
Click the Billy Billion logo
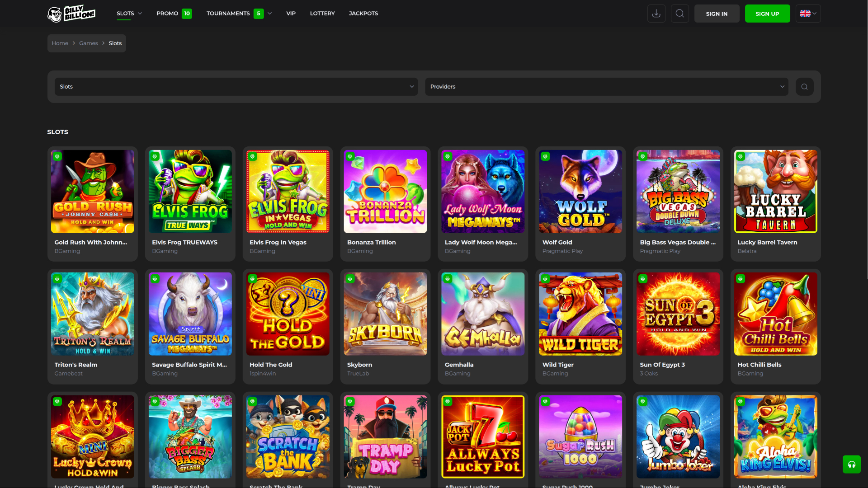(x=71, y=13)
